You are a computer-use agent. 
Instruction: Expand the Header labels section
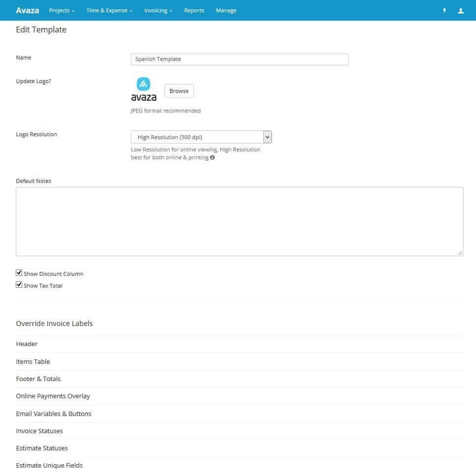pyautogui.click(x=27, y=344)
